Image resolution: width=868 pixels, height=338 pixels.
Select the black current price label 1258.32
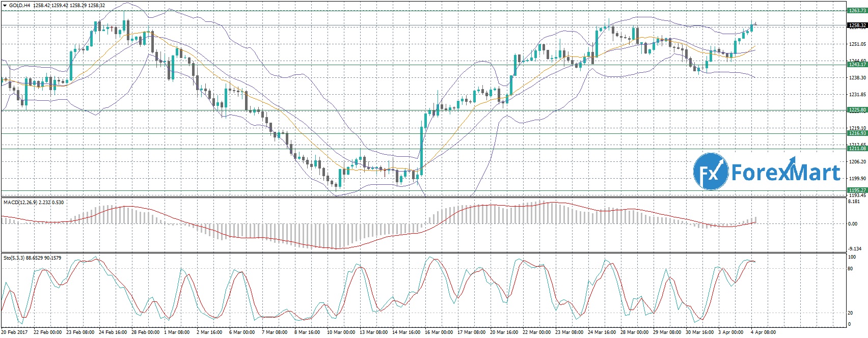(857, 25)
